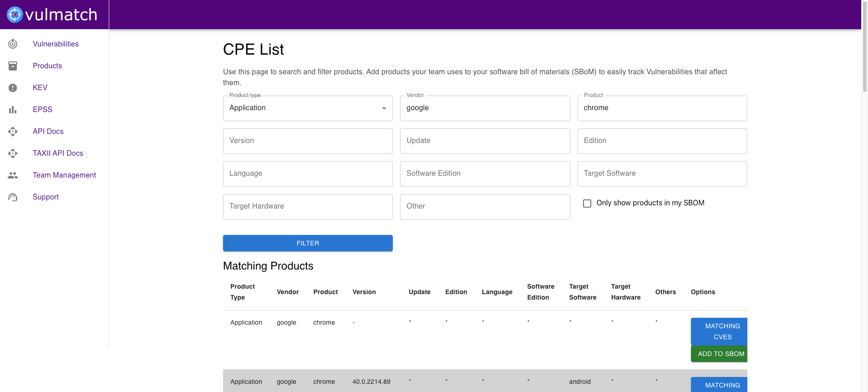Click the Target Software column header
The image size is (868, 392).
tap(583, 292)
